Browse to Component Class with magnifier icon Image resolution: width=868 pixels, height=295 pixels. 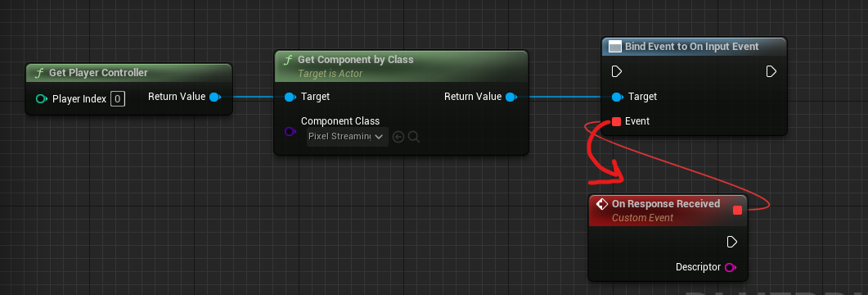(x=413, y=136)
